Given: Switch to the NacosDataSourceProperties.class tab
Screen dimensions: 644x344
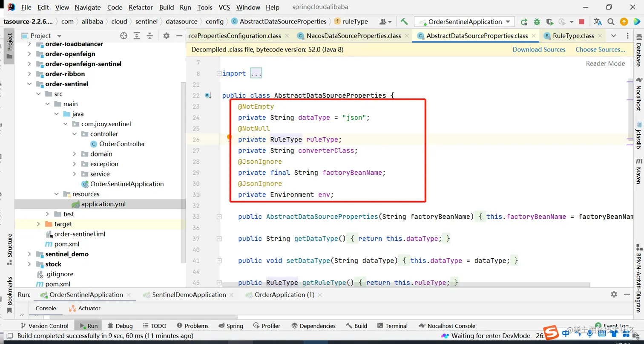Looking at the screenshot, I should pos(353,36).
